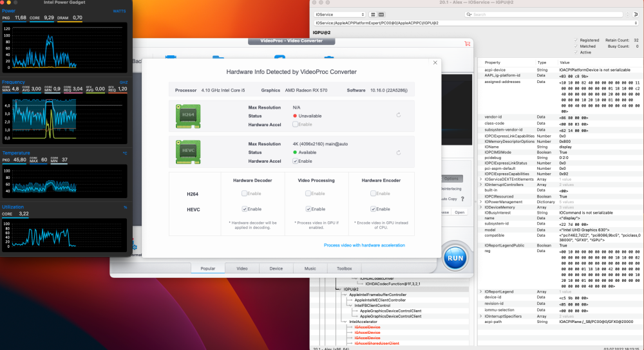Click the IORegistryExplorer search field
The image size is (644, 350).
545,14
